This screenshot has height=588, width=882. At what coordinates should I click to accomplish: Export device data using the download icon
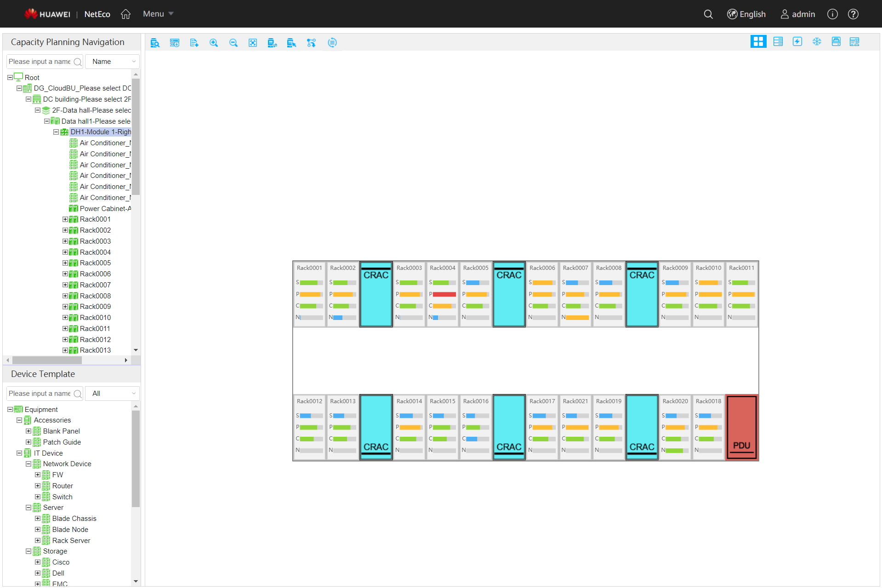[175, 42]
